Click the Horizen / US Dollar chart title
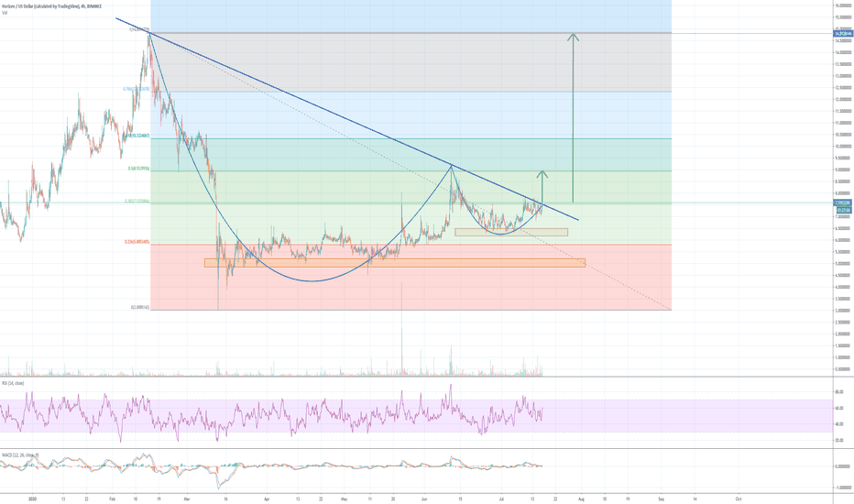The image size is (854, 504). pyautogui.click(x=51, y=6)
